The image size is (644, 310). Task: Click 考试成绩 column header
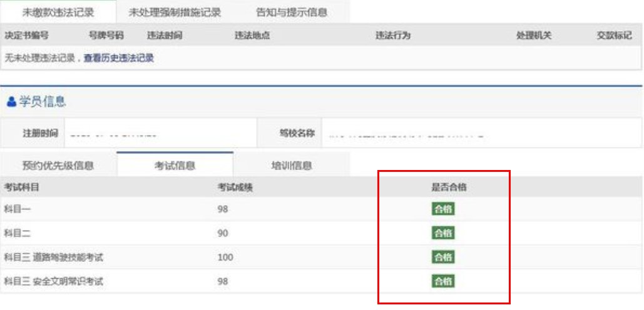tap(235, 187)
